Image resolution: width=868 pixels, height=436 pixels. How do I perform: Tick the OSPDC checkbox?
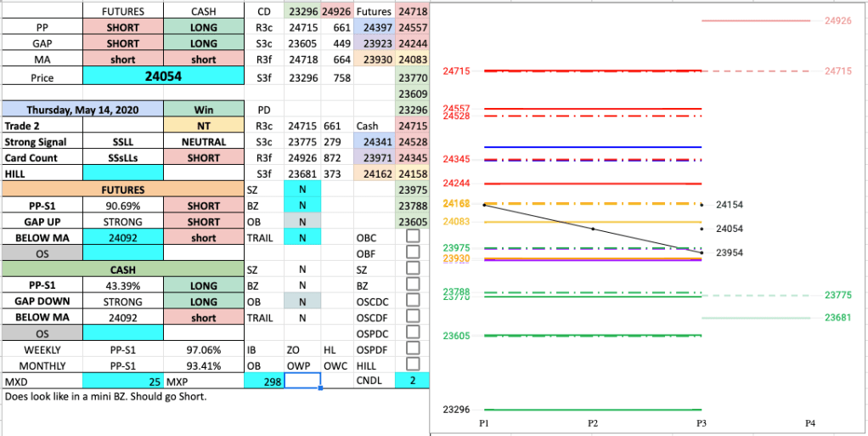(x=412, y=333)
